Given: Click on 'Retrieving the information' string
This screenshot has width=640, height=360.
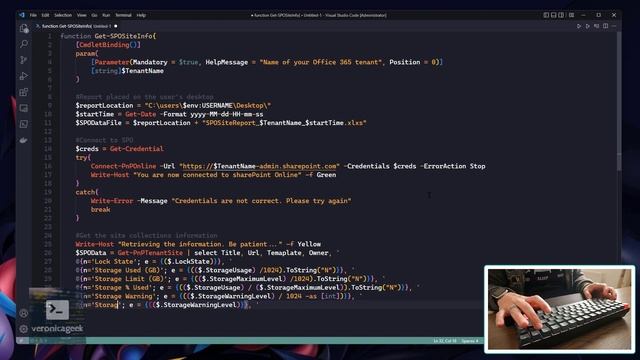Looking at the screenshot, I should tap(200, 244).
